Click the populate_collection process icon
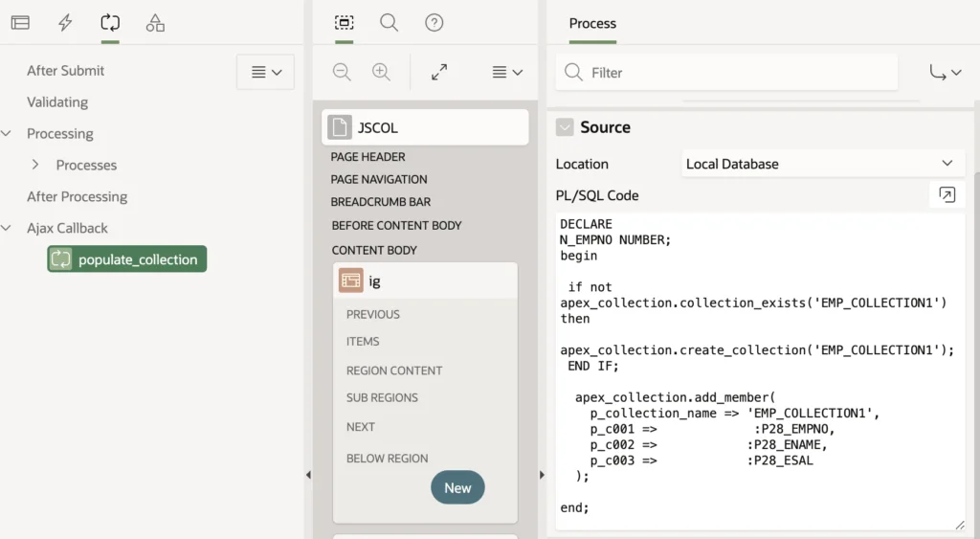 coord(60,258)
